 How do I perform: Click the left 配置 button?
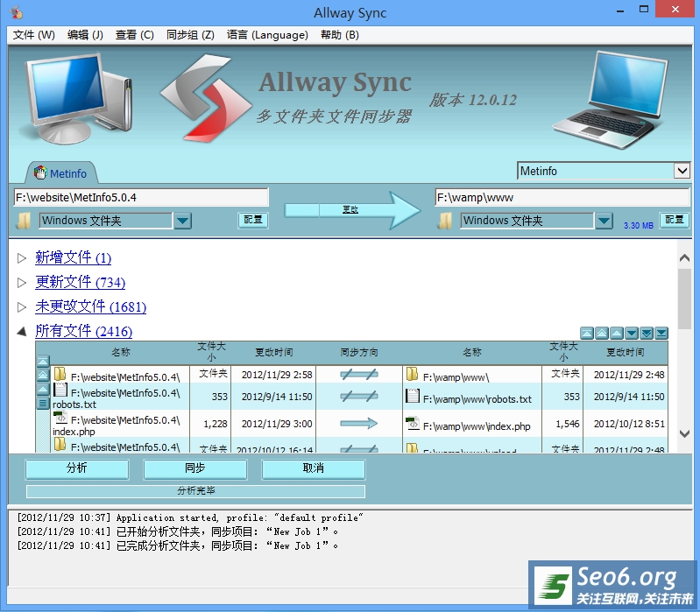(x=253, y=220)
